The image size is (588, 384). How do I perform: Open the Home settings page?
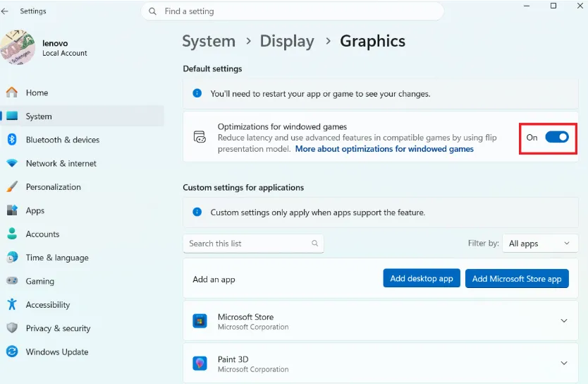pos(82,92)
